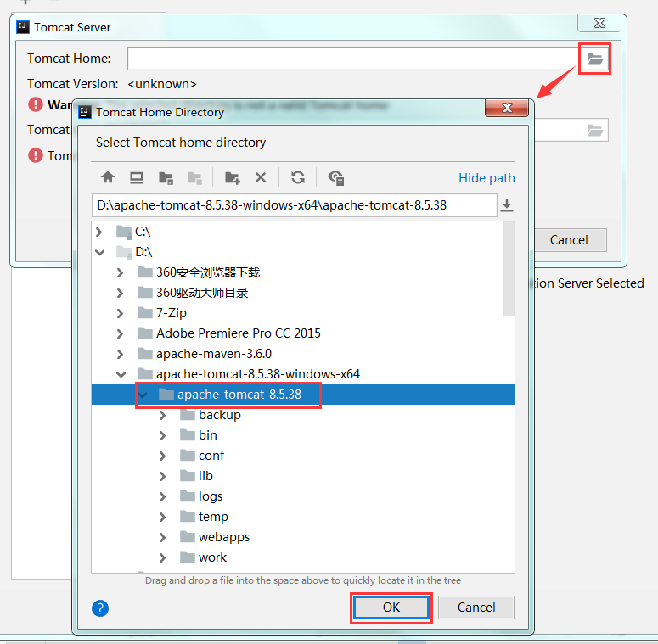Toggle show hidden files and directories
658x644 pixels.
[336, 178]
